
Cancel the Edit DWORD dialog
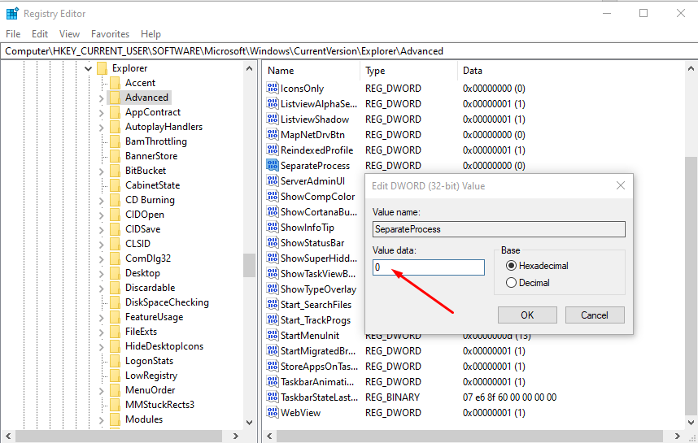[594, 315]
